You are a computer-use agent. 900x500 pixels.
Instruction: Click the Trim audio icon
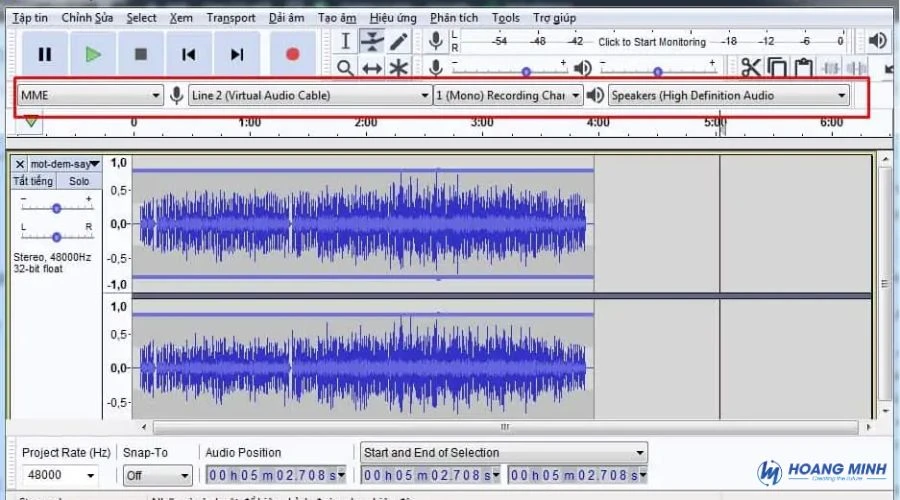click(831, 68)
